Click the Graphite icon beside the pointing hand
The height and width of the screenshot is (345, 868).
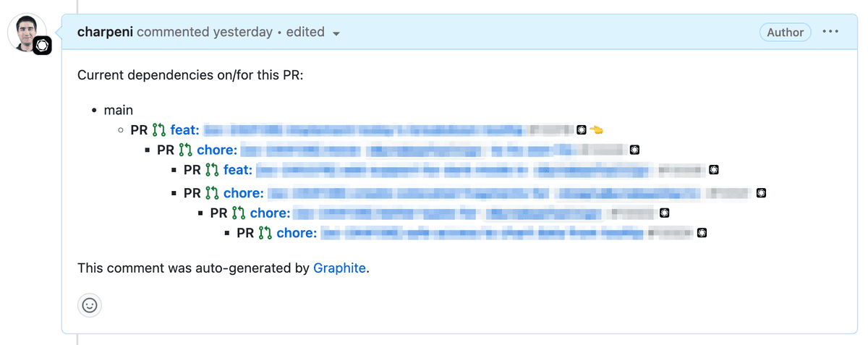click(581, 130)
